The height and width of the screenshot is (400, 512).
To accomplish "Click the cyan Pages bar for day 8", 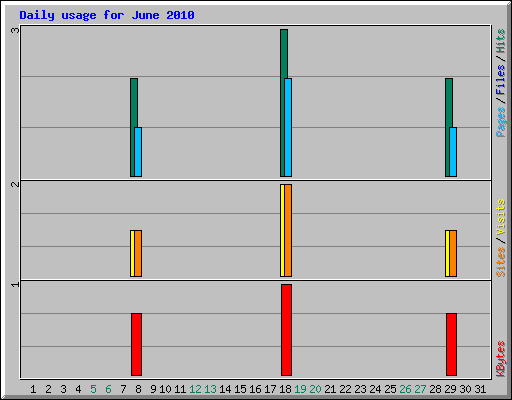I will [138, 152].
